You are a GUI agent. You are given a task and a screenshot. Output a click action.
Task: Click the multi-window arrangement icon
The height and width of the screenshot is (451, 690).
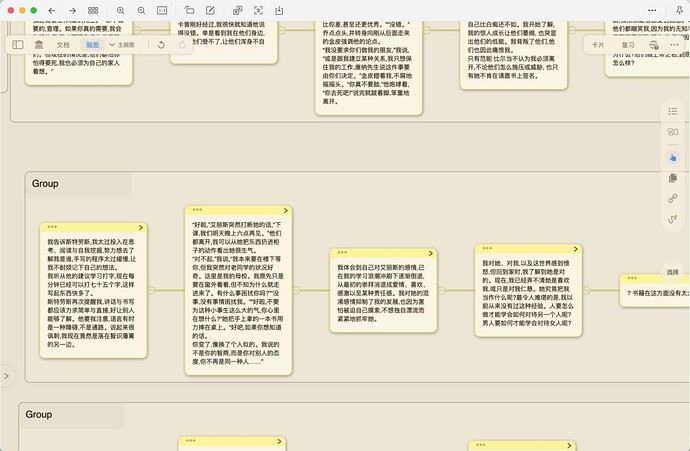(x=238, y=11)
